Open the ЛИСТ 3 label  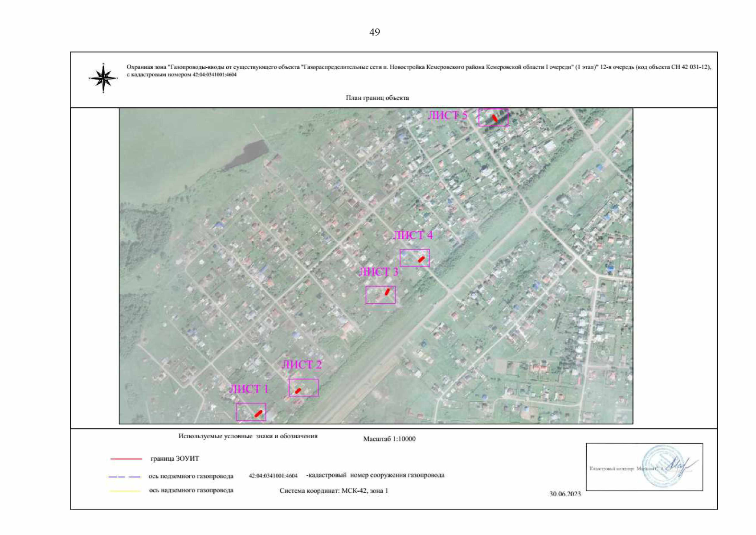coord(378,272)
